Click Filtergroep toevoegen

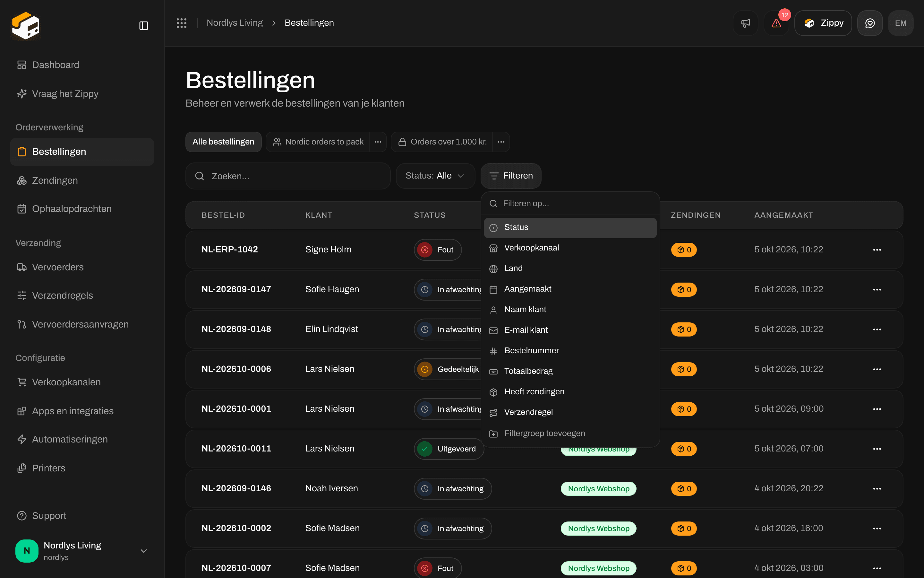point(570,434)
